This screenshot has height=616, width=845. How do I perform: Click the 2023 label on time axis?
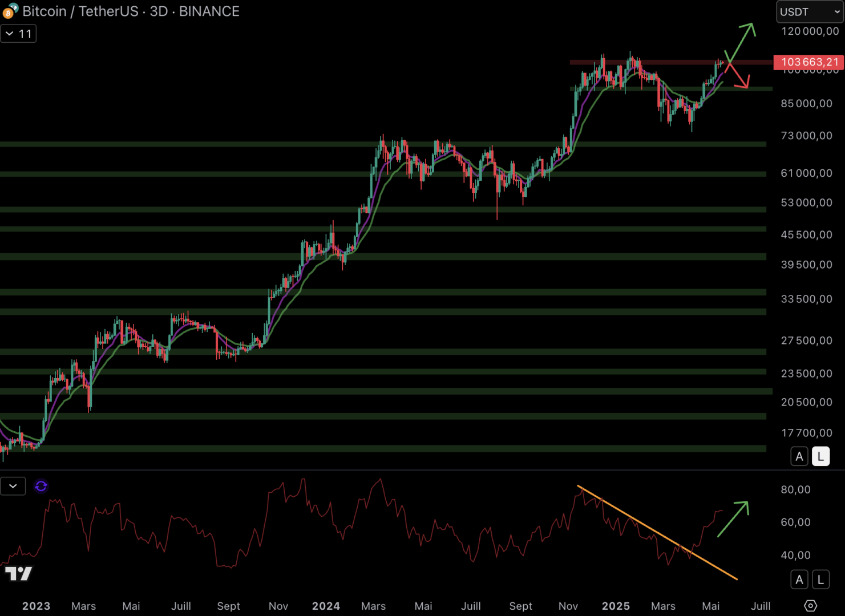pos(36,606)
